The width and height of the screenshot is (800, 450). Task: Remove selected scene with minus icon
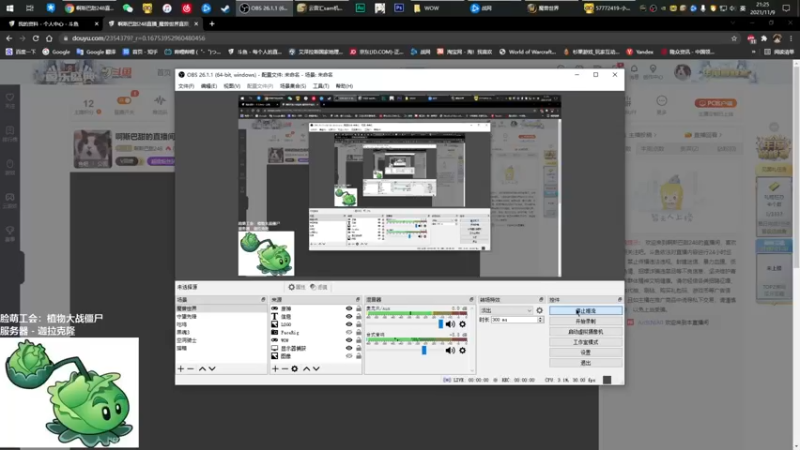(190, 368)
